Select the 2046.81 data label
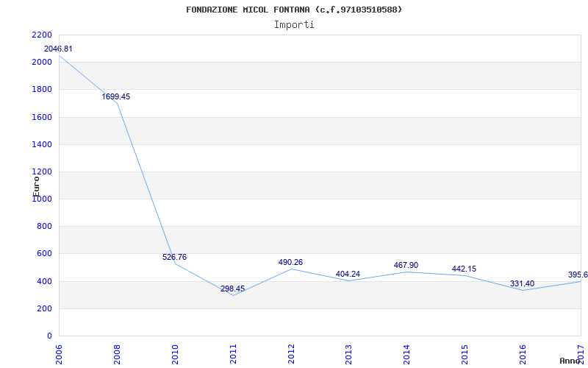The image size is (588, 368). coord(58,49)
